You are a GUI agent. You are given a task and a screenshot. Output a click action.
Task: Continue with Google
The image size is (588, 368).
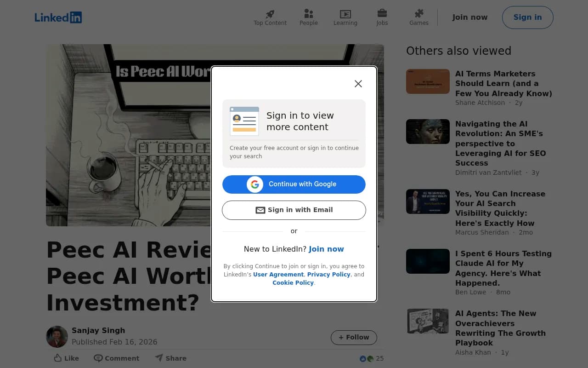[x=294, y=184]
